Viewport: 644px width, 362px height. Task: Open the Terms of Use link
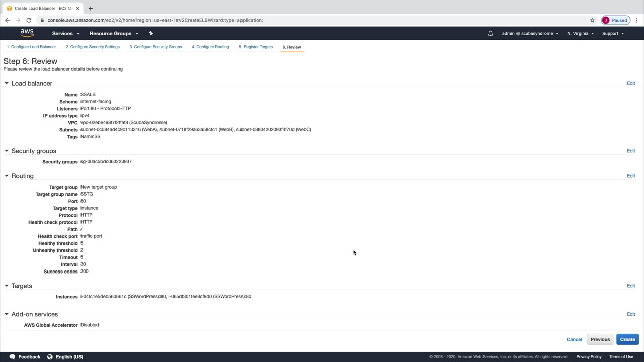pyautogui.click(x=621, y=357)
